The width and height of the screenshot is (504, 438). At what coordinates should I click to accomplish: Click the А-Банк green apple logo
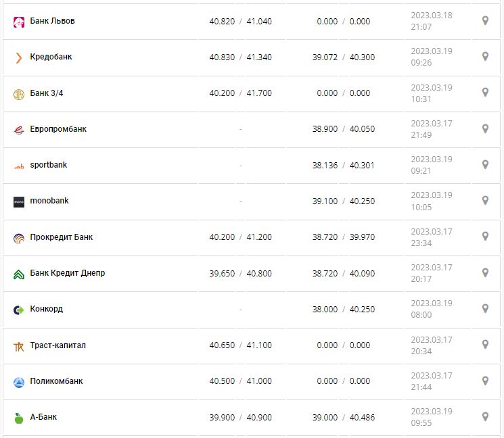point(19,418)
